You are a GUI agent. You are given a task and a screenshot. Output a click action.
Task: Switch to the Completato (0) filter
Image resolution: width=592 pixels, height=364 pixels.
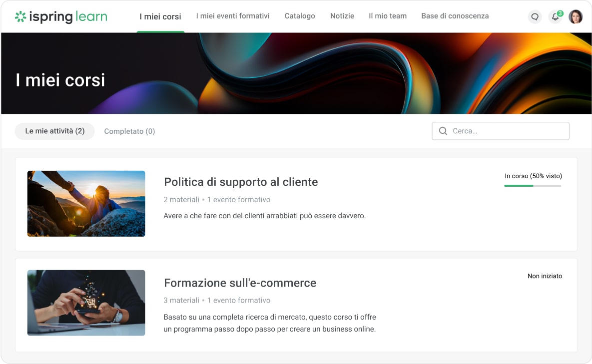tap(129, 131)
